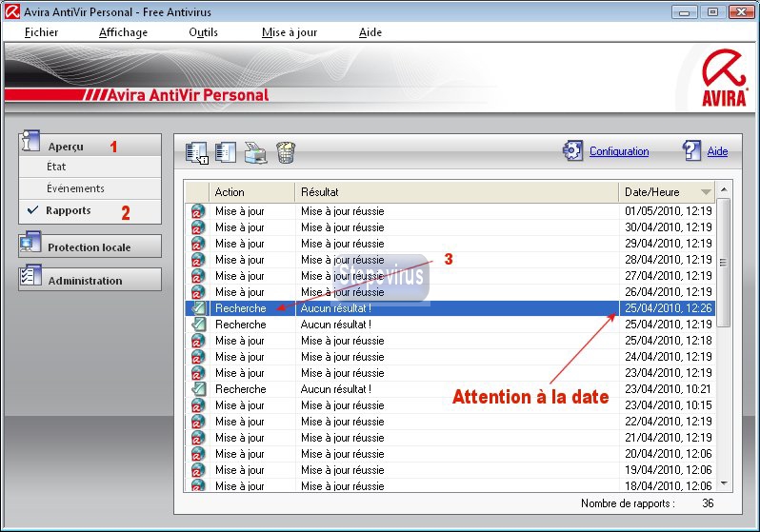This screenshot has height=532, width=760.
Task: Click the scrollbar up arrow
Action: click(724, 189)
